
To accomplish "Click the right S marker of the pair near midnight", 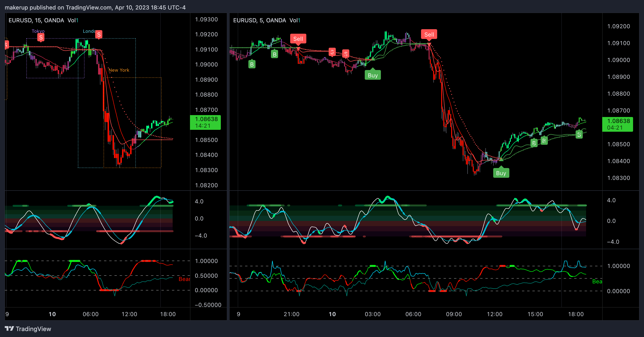I will pyautogui.click(x=346, y=54).
